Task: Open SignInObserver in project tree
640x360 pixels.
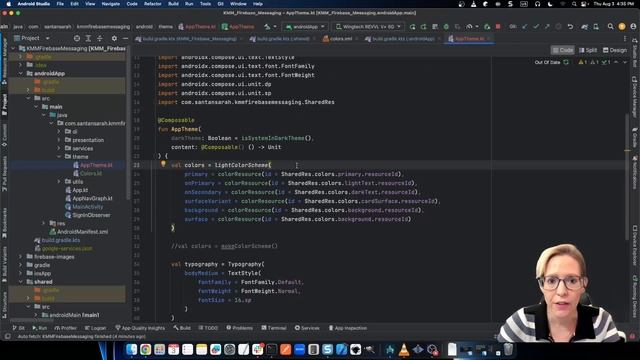Action: tap(88, 215)
